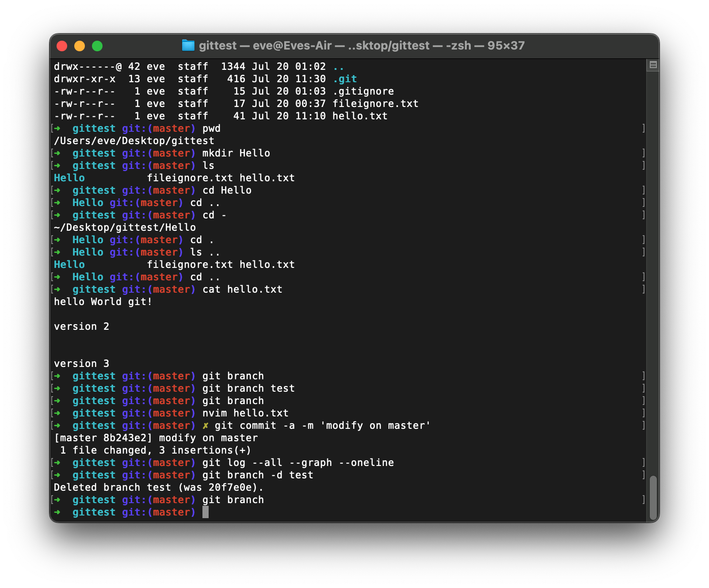Click the 'git branch -d test' command
Image resolution: width=709 pixels, height=588 pixels.
click(x=258, y=475)
